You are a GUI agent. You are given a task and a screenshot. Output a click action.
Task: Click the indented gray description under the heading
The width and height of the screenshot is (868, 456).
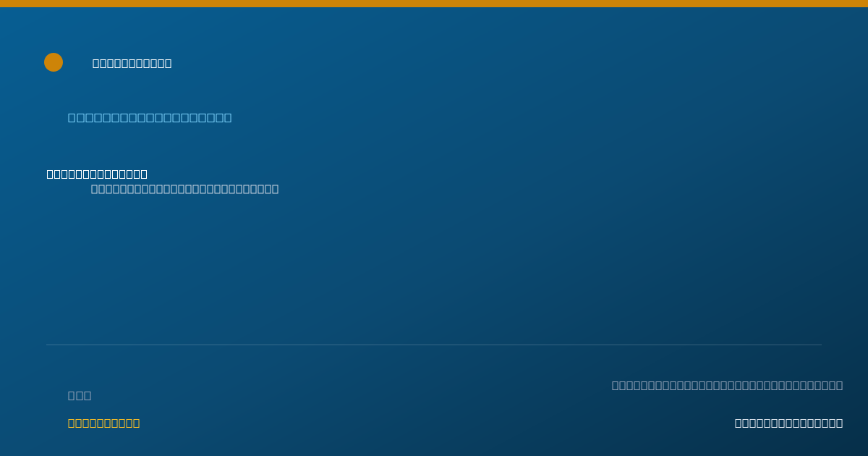[184, 189]
